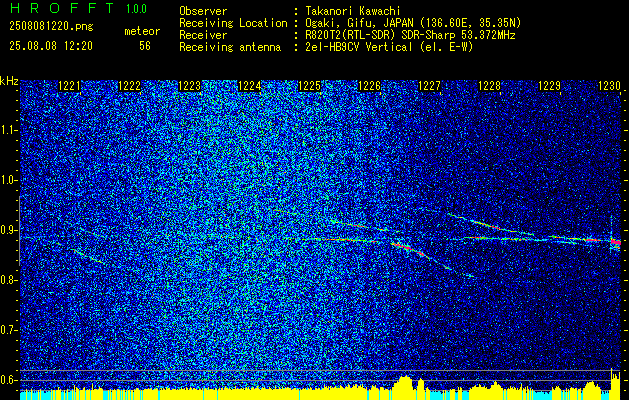This screenshot has width=629, height=400.
Task: Click the 1228 time marker
Action: click(x=489, y=85)
